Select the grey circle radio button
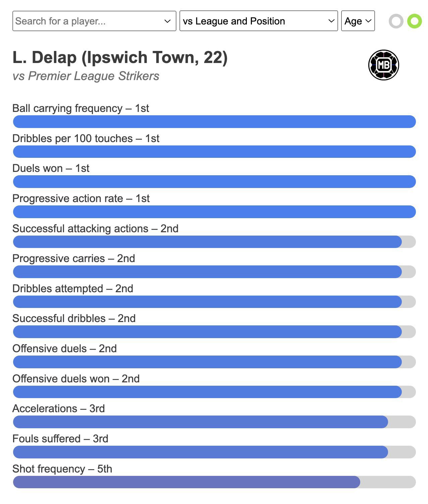 [x=396, y=21]
